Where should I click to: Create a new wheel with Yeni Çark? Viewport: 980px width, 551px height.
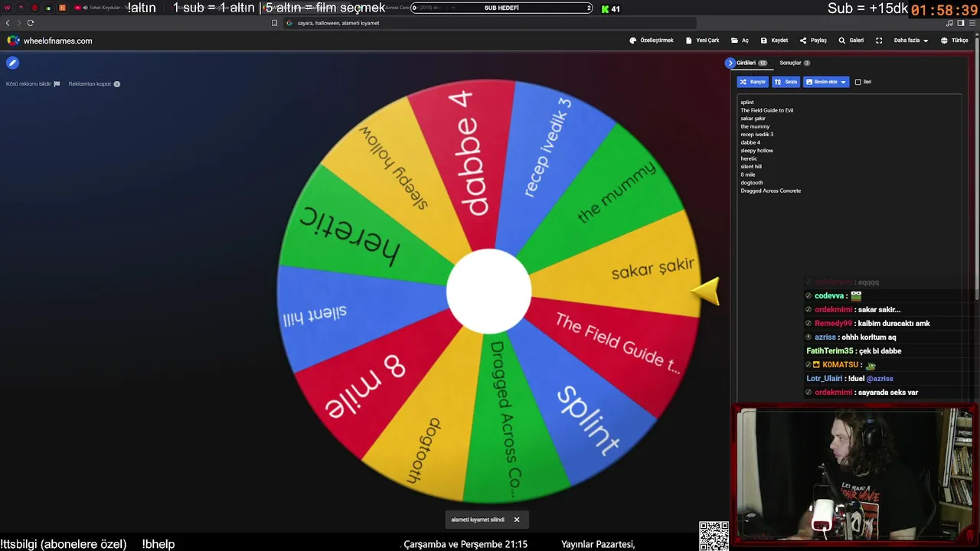click(x=703, y=41)
